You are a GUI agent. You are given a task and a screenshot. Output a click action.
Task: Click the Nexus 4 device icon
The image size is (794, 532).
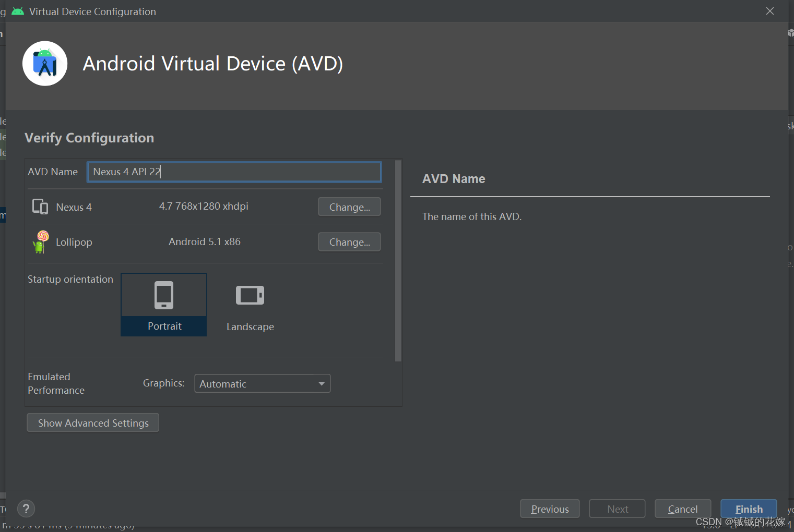click(x=40, y=207)
